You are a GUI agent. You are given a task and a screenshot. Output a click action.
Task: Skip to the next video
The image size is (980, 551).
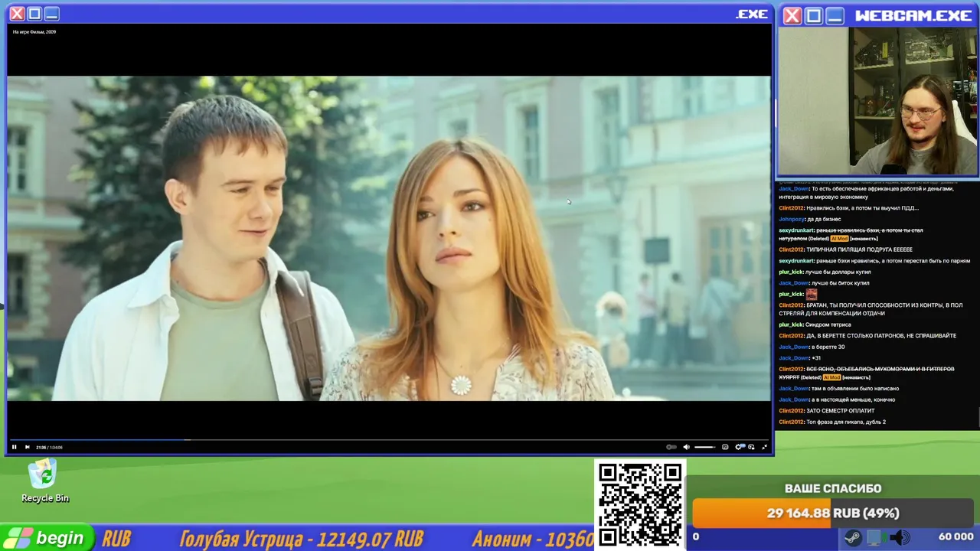[x=27, y=447]
